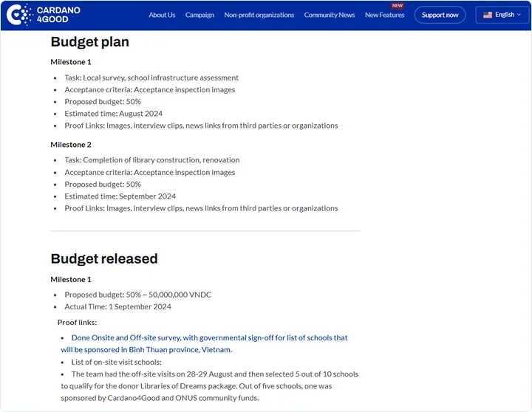Click the CARDANO 4GOOD brand text
532x412 pixels.
pos(58,15)
